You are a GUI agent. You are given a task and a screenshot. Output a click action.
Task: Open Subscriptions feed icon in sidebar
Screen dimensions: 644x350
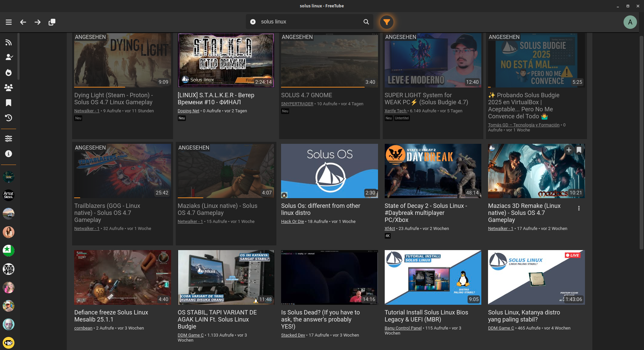pos(9,42)
